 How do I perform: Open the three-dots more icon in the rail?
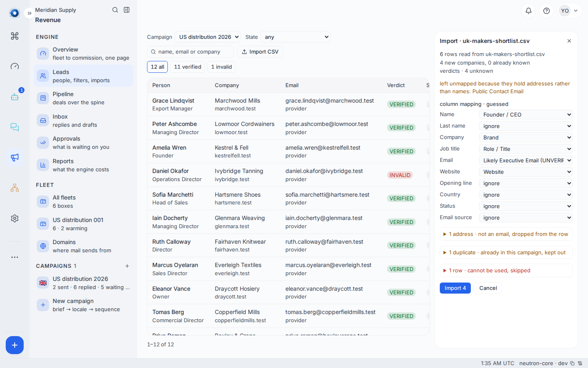(x=15, y=257)
